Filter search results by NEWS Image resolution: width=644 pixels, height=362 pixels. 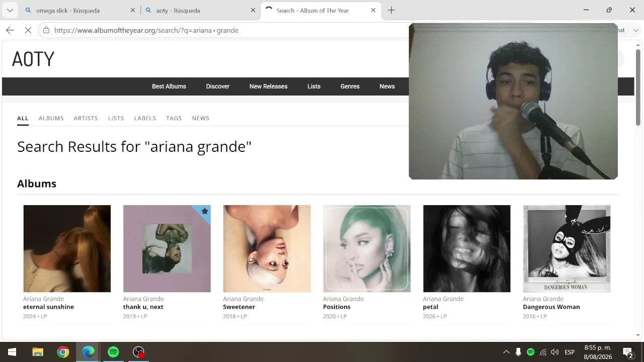point(201,118)
